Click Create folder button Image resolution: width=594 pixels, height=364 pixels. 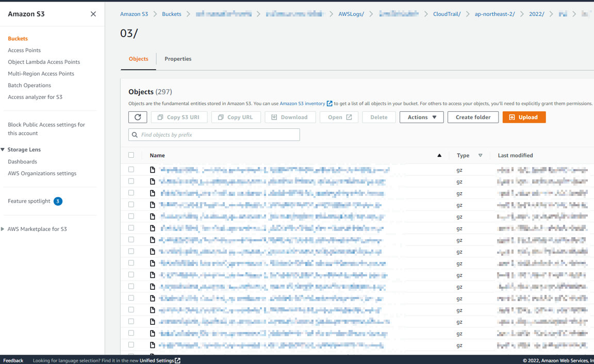[x=473, y=117]
